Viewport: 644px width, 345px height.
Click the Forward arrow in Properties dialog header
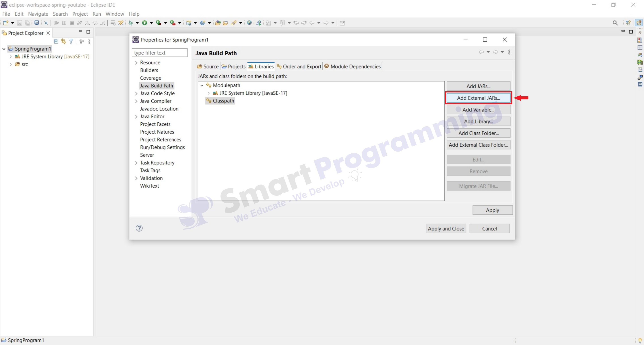[495, 52]
